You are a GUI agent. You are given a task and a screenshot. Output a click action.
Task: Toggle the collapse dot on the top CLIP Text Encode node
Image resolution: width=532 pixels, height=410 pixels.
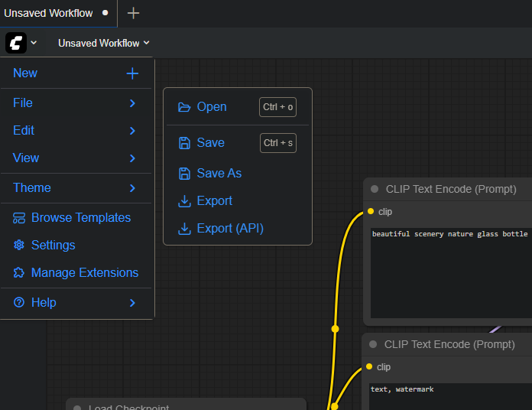click(x=375, y=189)
